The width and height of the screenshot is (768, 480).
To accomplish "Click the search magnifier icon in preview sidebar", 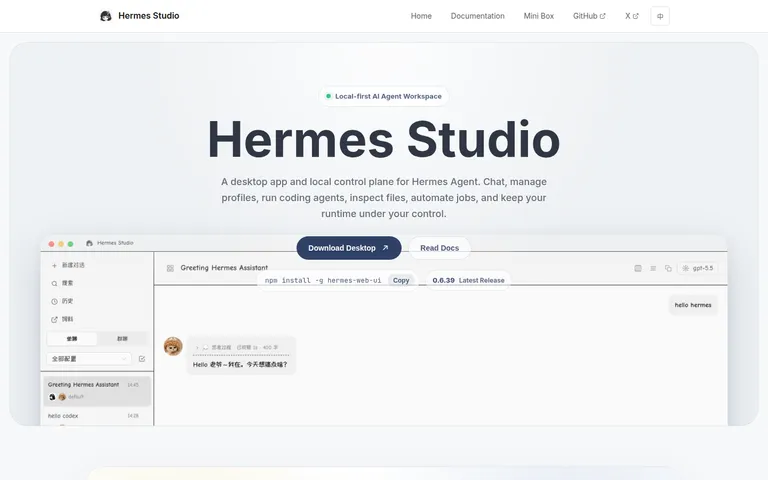I will click(x=54, y=284).
